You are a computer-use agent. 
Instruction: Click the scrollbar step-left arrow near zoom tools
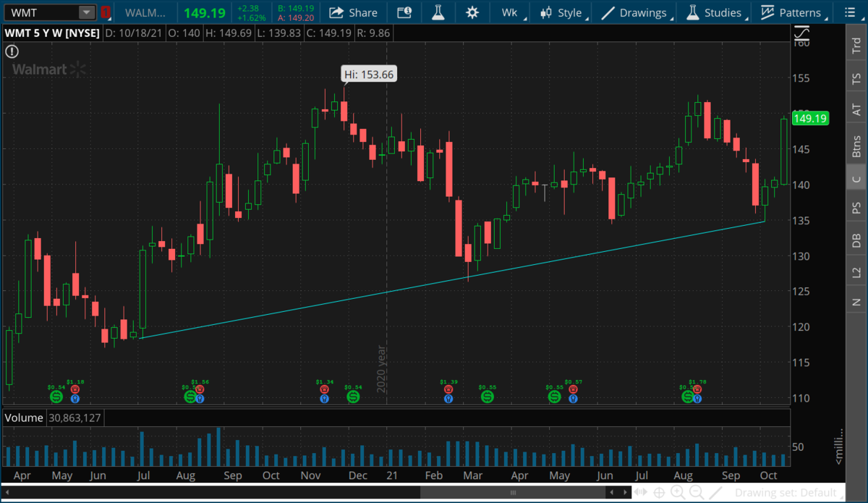pyautogui.click(x=612, y=493)
